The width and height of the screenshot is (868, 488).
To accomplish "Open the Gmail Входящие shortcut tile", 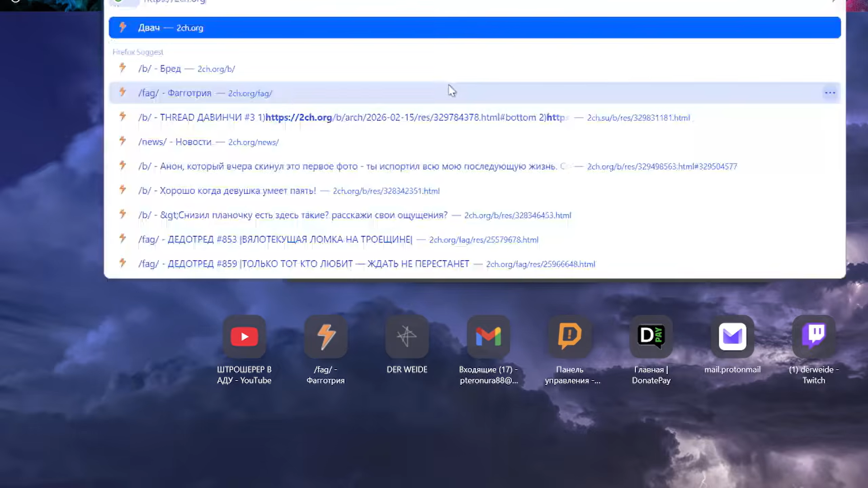I will [x=488, y=337].
